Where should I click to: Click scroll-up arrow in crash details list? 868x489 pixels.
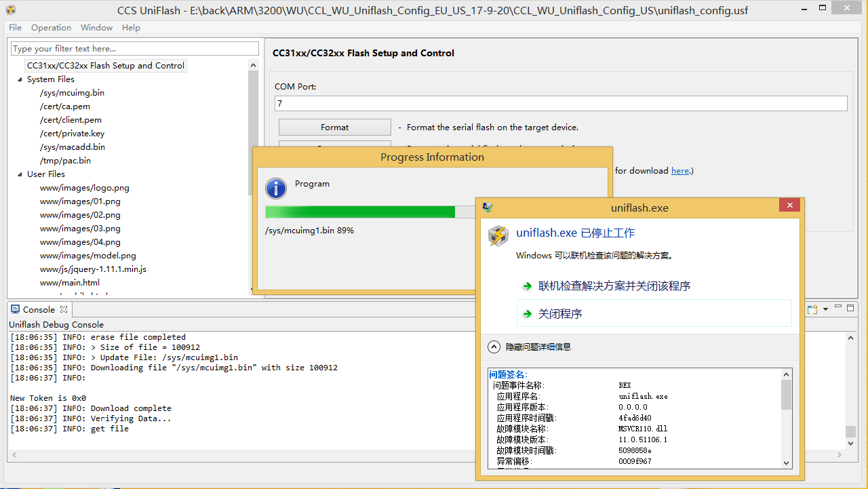[787, 374]
